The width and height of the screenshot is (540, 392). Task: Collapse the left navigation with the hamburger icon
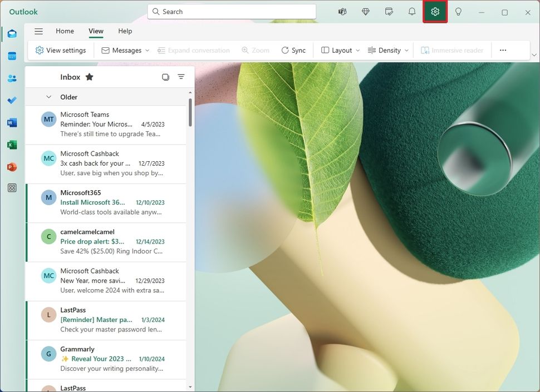(38, 31)
